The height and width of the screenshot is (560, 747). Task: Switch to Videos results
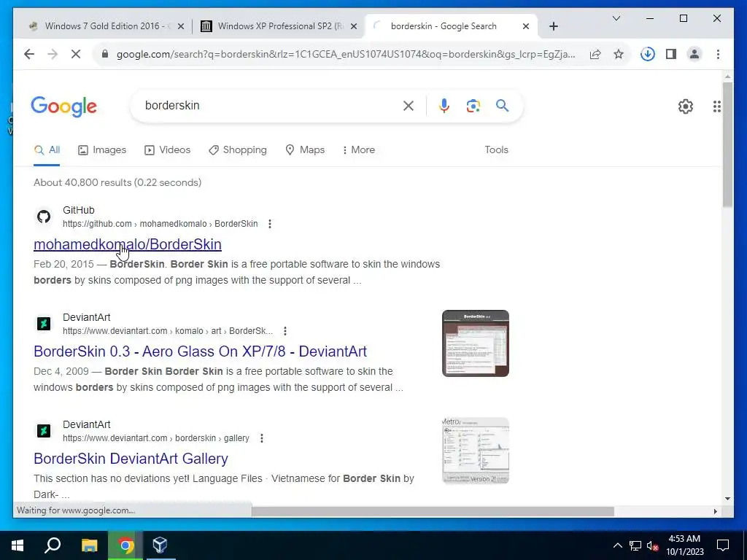tap(167, 150)
